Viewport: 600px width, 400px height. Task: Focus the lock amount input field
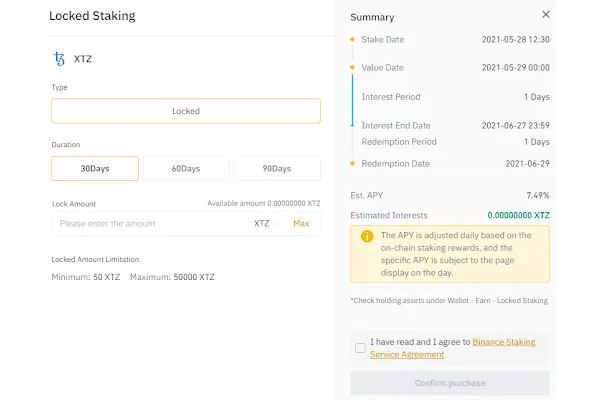tap(150, 224)
